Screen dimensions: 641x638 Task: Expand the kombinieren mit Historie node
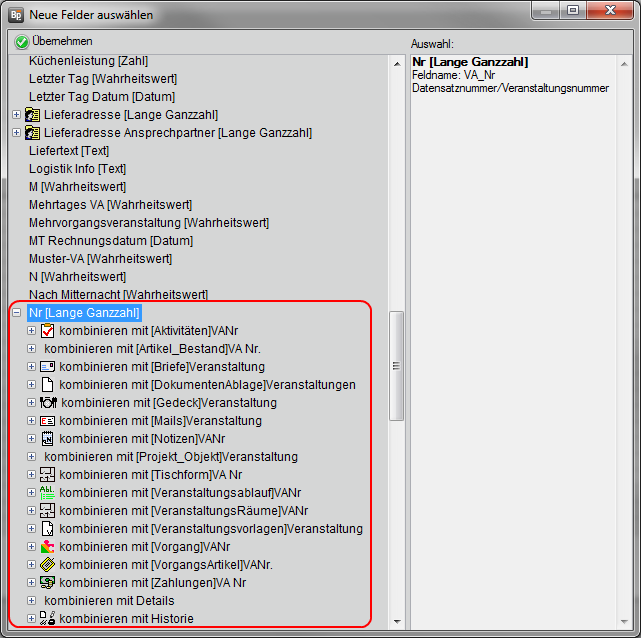[32, 619]
